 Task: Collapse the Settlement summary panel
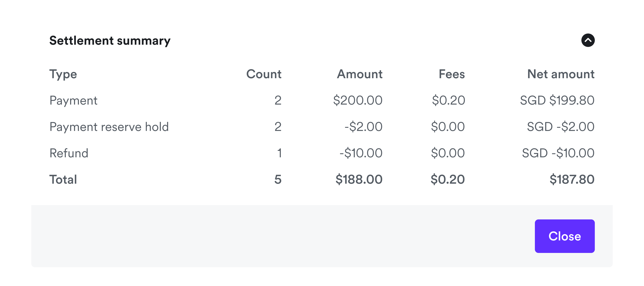588,40
